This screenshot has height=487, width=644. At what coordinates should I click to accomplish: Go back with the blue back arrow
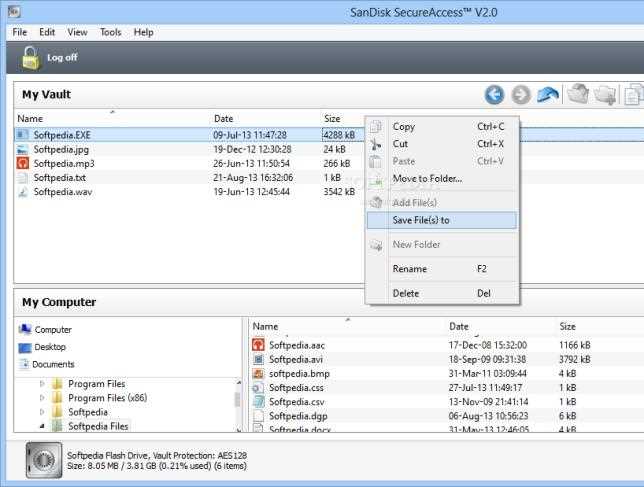pyautogui.click(x=494, y=95)
